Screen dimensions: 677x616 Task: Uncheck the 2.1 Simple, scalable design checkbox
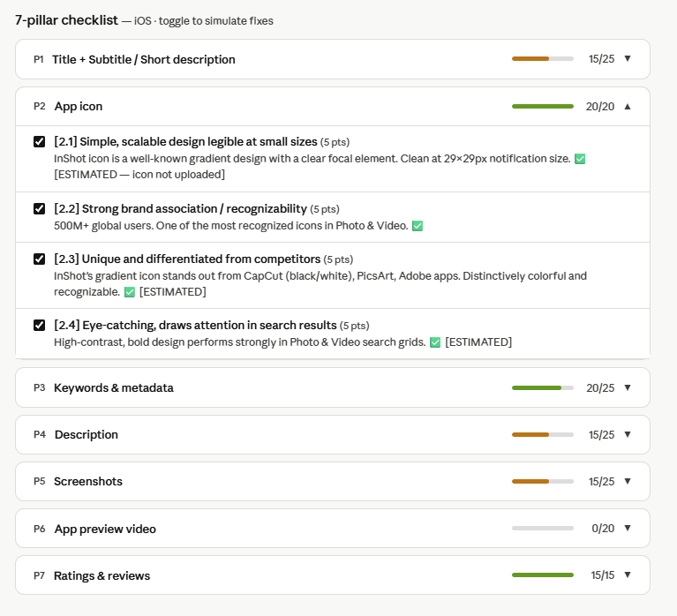pyautogui.click(x=39, y=142)
